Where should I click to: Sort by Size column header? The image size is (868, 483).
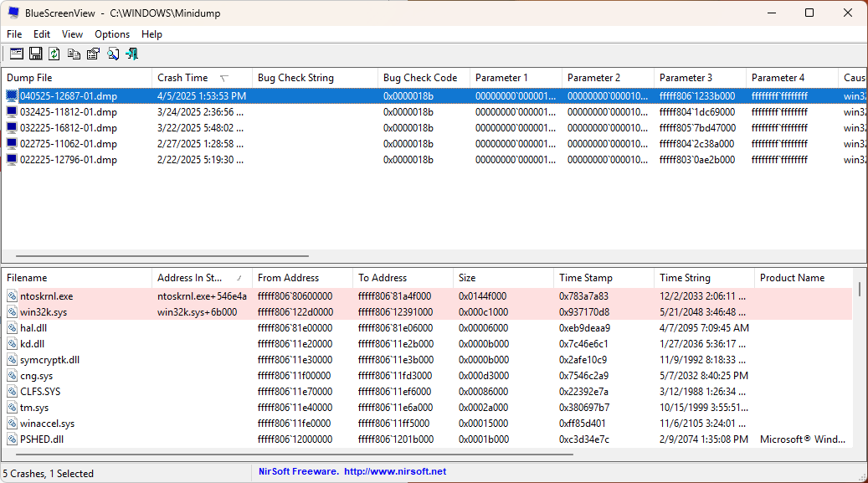point(504,278)
